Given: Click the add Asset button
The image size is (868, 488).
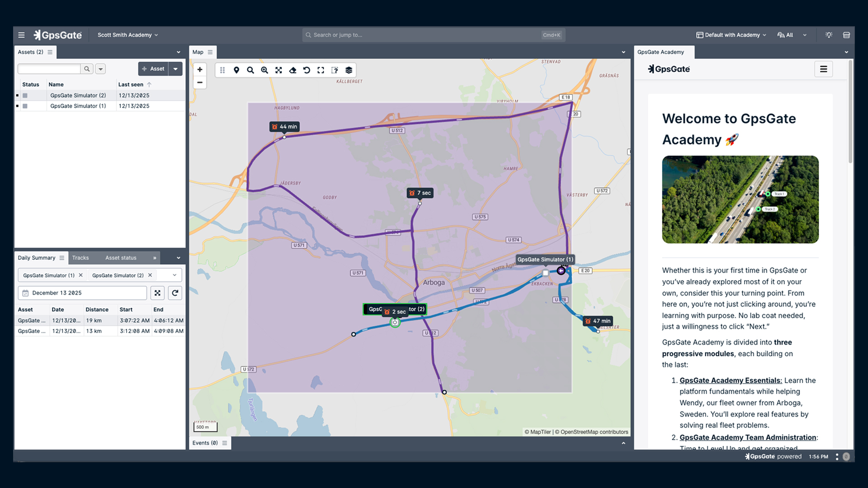Looking at the screenshot, I should click(x=153, y=69).
